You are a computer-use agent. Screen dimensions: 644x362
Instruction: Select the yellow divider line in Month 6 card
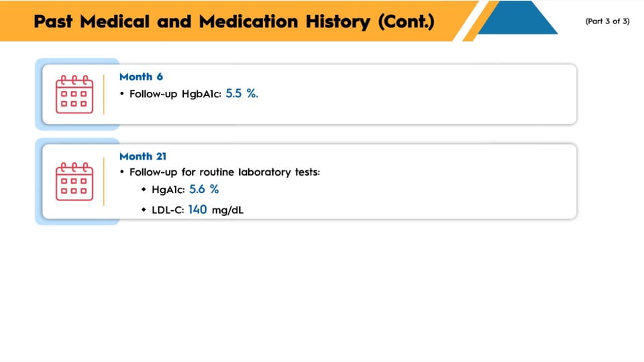(104, 95)
